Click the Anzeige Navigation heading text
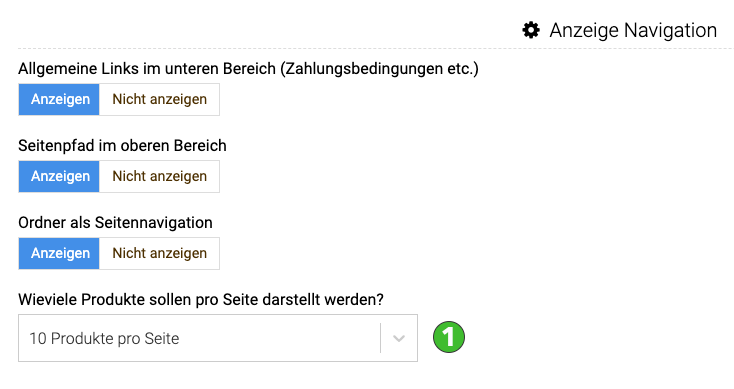 tap(633, 30)
